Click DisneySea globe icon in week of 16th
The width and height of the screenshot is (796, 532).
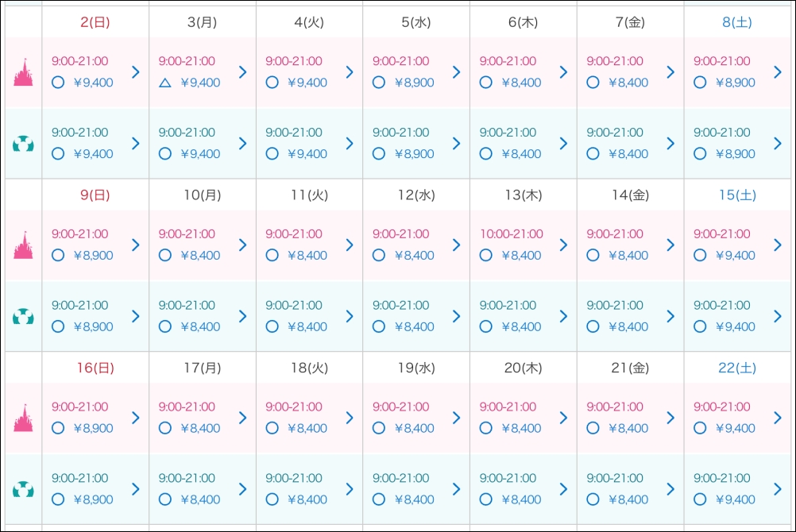[24, 489]
